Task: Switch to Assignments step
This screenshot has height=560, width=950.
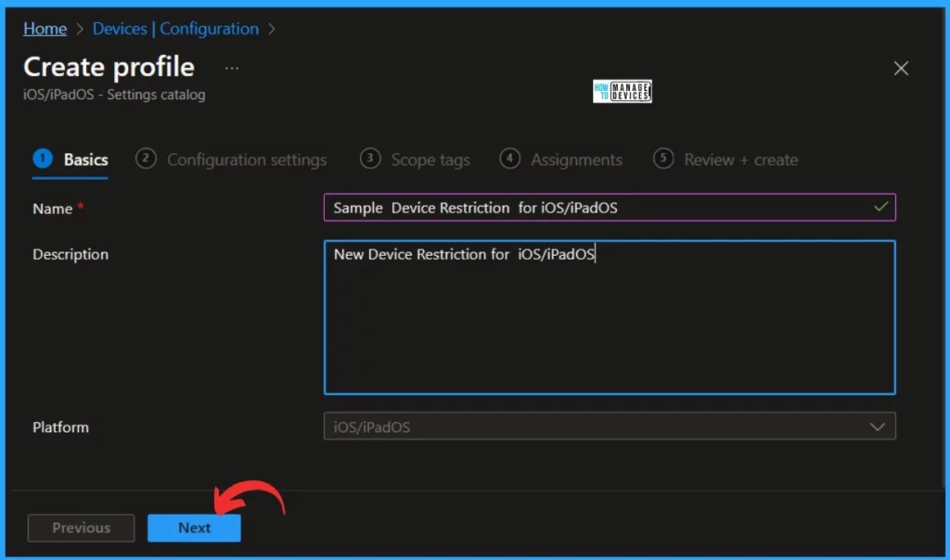Action: (x=560, y=159)
